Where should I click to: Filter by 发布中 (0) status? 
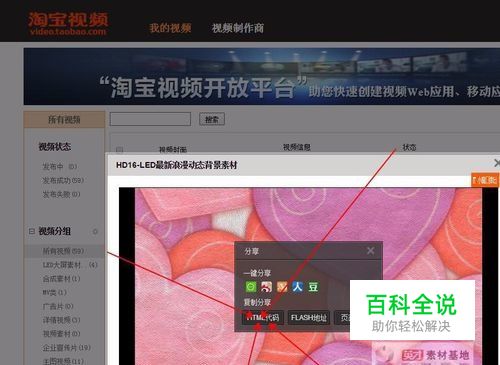click(x=60, y=166)
